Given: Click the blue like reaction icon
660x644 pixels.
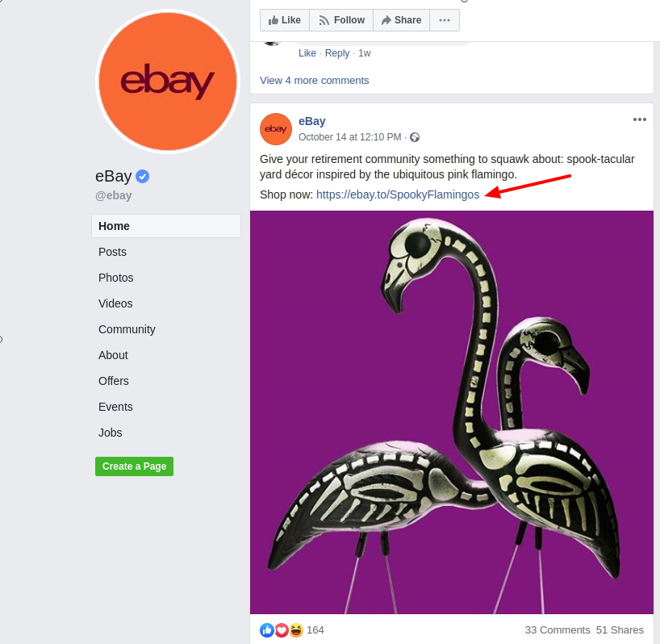Looking at the screenshot, I should 267,630.
